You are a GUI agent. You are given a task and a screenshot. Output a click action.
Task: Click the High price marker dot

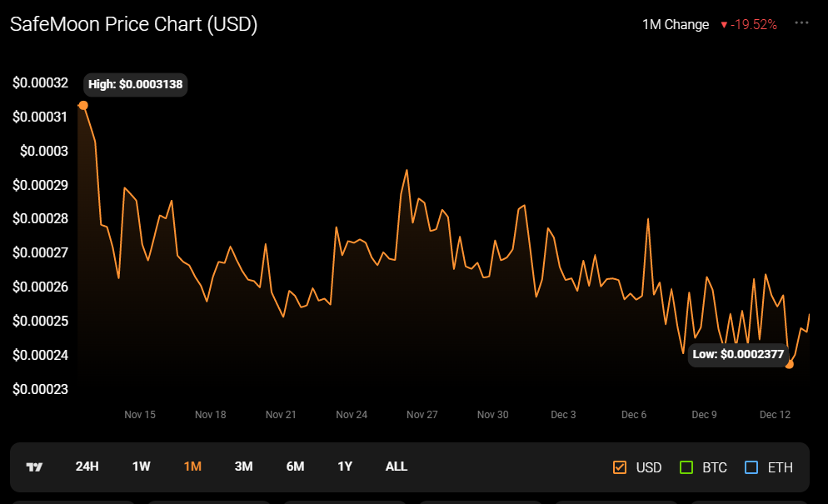(83, 106)
